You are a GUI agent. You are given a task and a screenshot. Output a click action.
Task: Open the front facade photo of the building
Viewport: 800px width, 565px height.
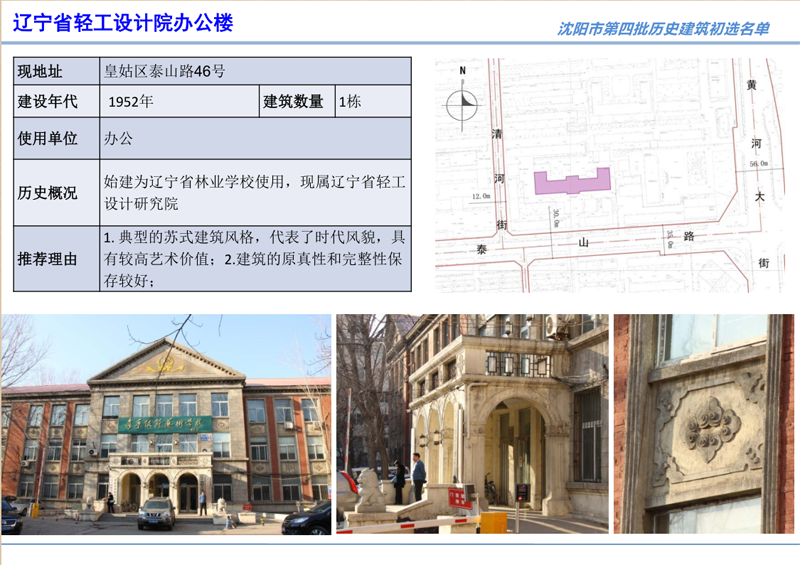coord(166,424)
